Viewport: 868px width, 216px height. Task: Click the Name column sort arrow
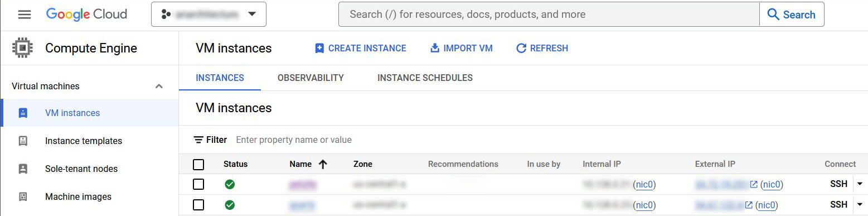(x=322, y=164)
